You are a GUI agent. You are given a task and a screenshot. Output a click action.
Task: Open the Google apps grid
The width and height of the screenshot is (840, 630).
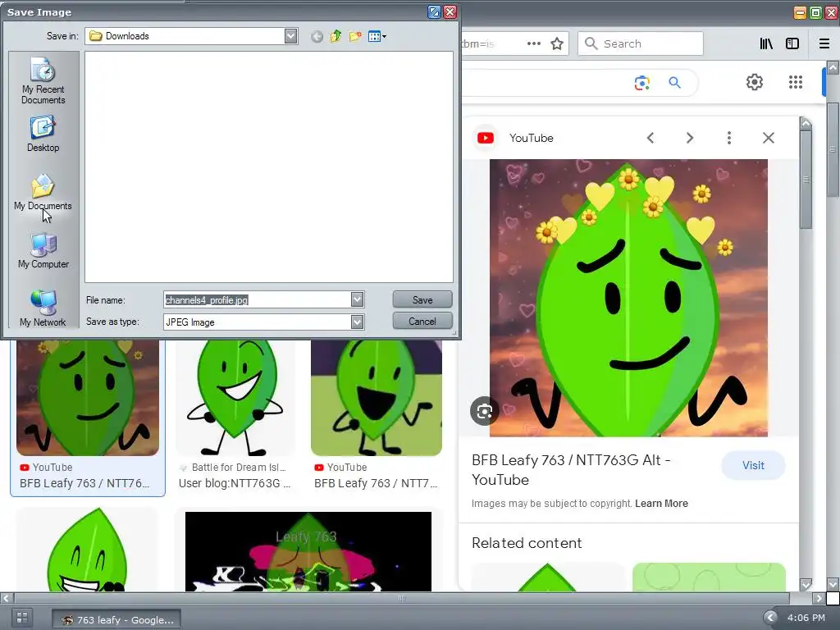coord(796,82)
